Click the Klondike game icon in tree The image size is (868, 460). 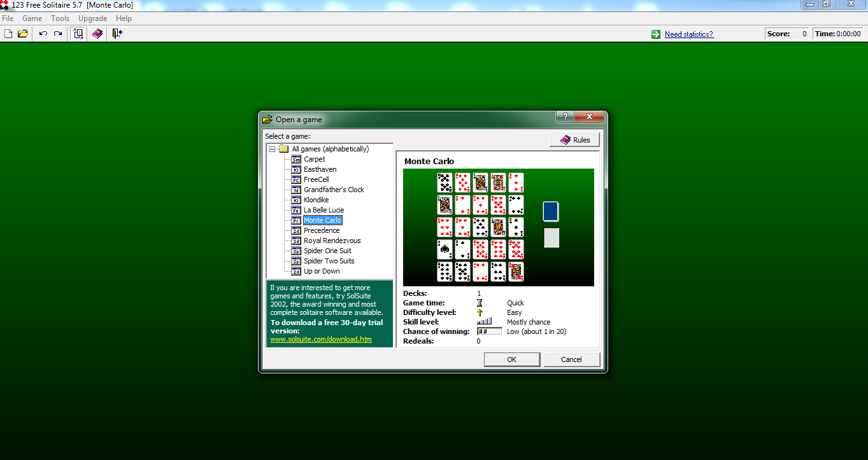(296, 200)
